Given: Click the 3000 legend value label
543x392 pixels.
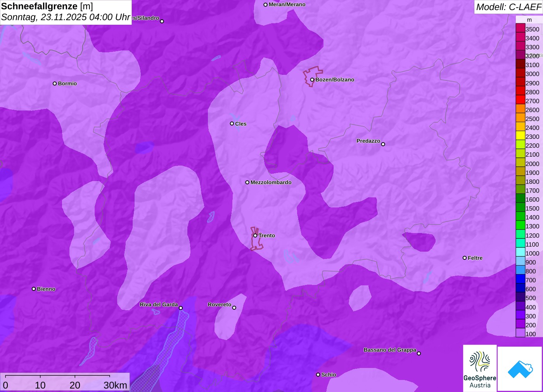Looking at the screenshot, I should coord(532,74).
